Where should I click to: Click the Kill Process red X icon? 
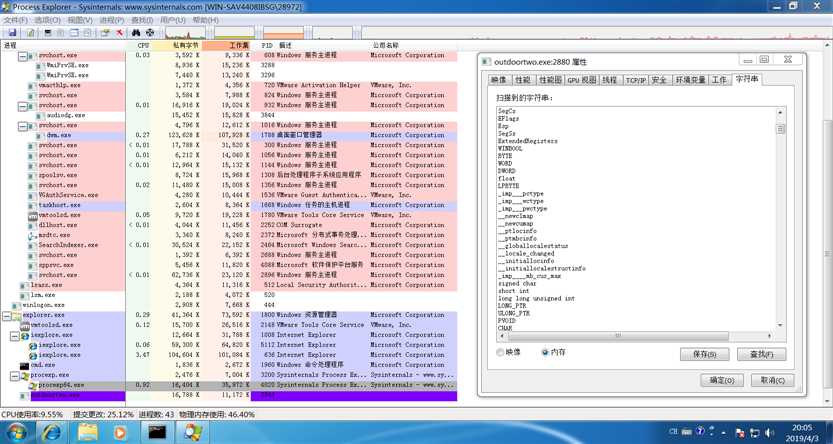(x=120, y=33)
